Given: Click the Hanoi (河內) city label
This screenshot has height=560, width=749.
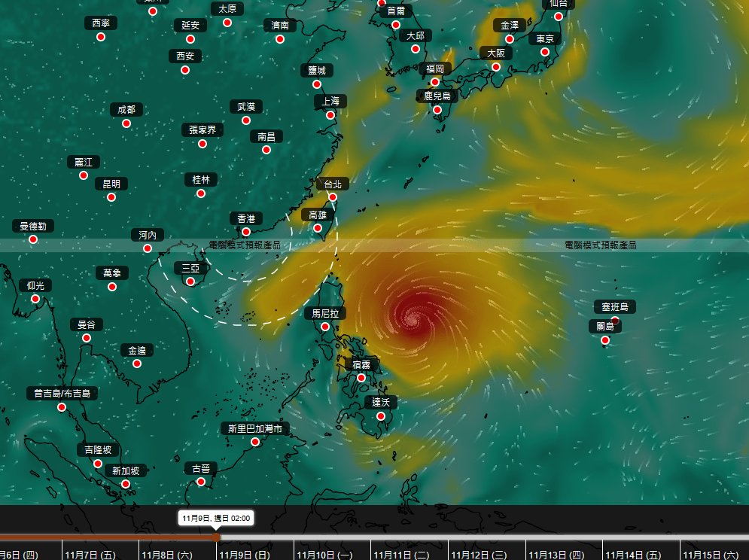Looking at the screenshot, I should pos(148,235).
